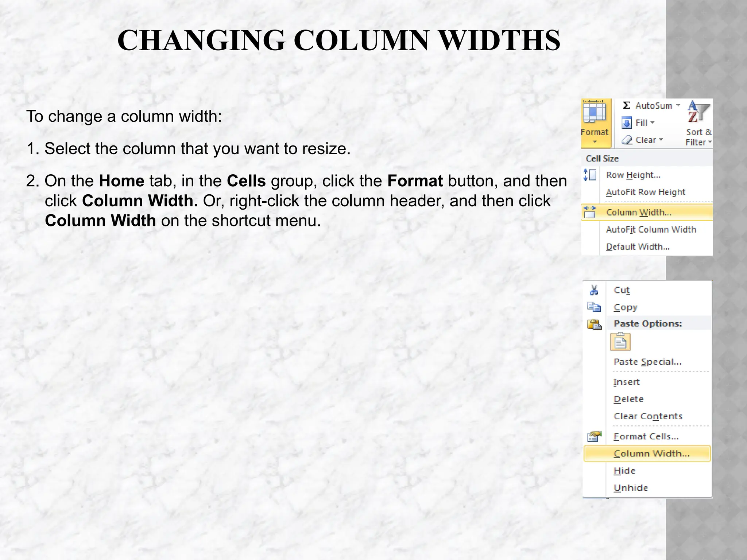Click the scissors Cut icon
This screenshot has height=560, width=747.
[x=594, y=290]
